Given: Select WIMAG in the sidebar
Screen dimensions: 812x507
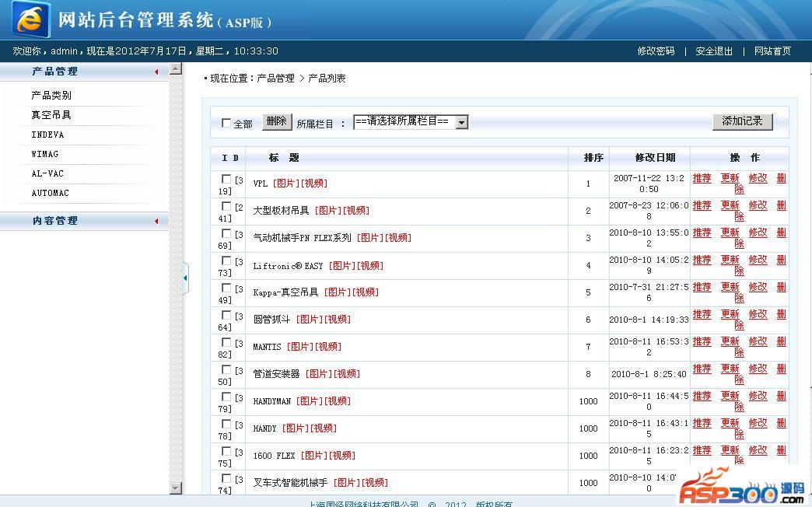Looking at the screenshot, I should pyautogui.click(x=45, y=154).
